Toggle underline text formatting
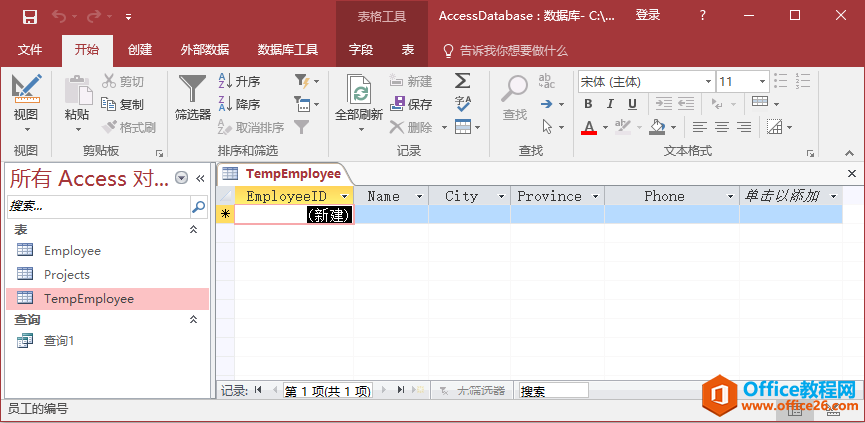The image size is (865, 423). (632, 104)
